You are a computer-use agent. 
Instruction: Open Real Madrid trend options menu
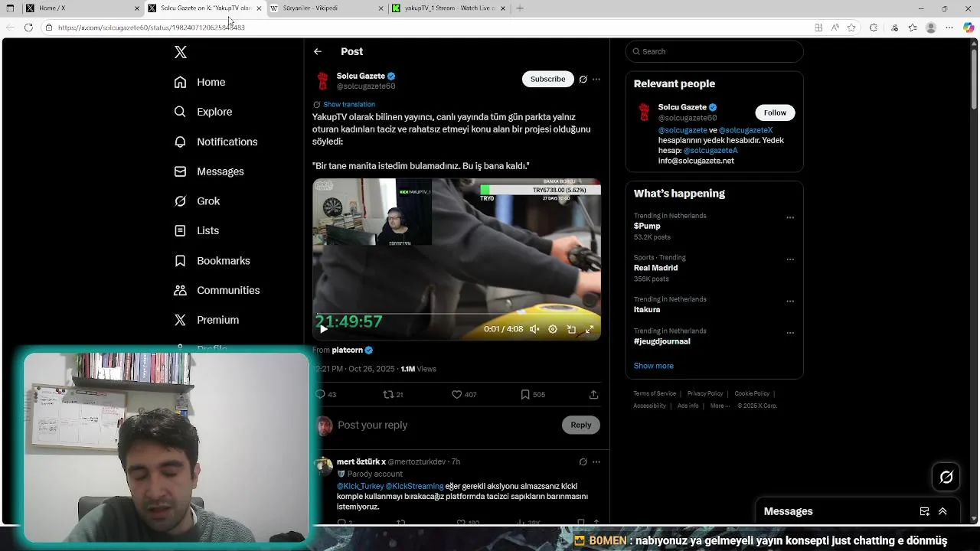[790, 259]
